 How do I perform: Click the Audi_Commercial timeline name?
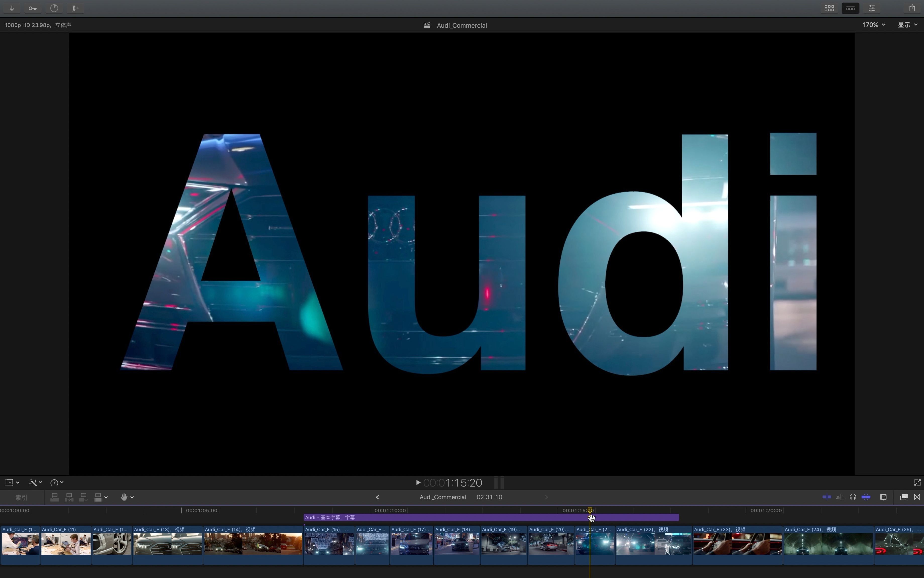442,497
